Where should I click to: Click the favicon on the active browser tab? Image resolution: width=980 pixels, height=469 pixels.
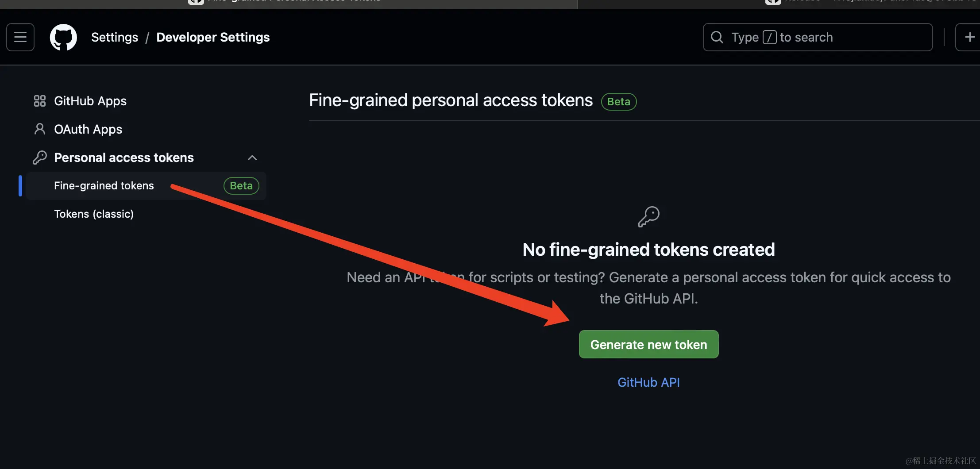[x=196, y=1]
